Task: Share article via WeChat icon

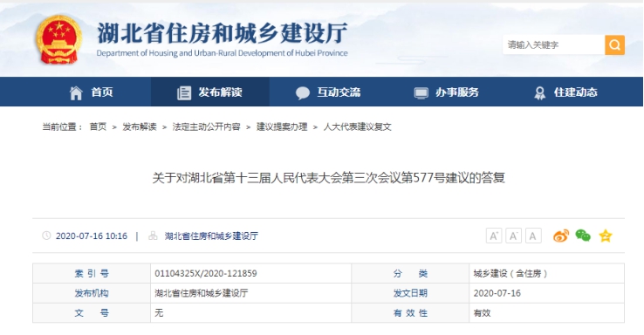Action: [x=583, y=236]
